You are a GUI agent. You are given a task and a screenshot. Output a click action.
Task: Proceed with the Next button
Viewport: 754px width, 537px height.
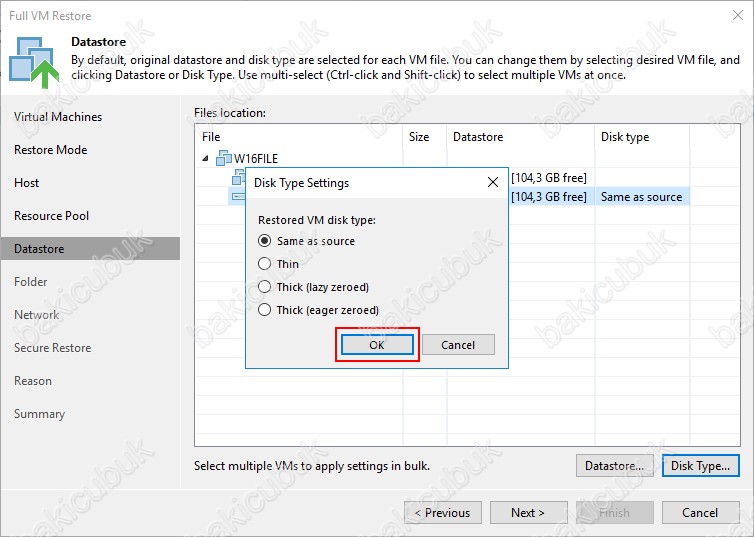pos(528,512)
